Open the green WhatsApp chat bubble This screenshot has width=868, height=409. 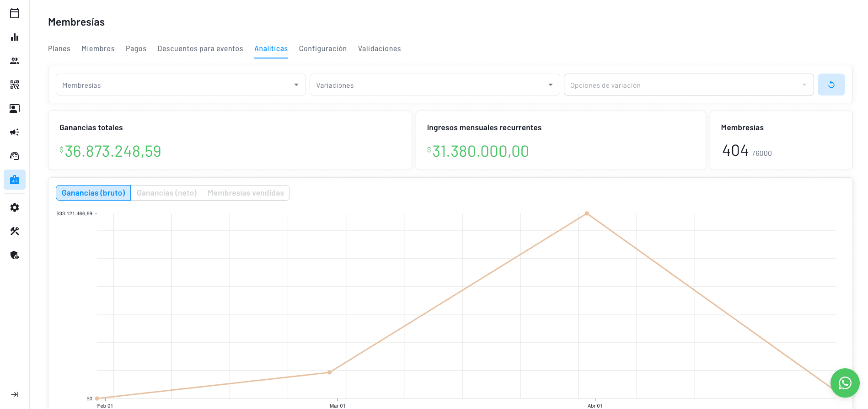click(x=845, y=383)
